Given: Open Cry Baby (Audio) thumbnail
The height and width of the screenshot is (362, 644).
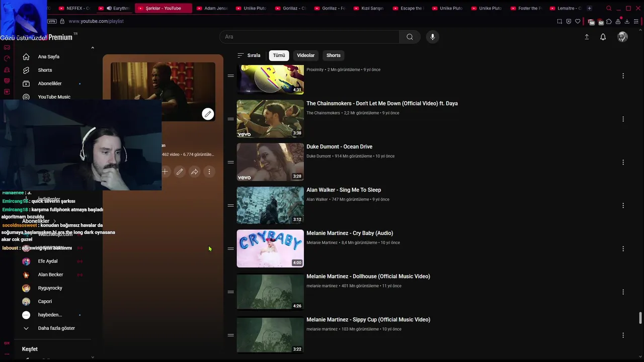Looking at the screenshot, I should tap(270, 248).
